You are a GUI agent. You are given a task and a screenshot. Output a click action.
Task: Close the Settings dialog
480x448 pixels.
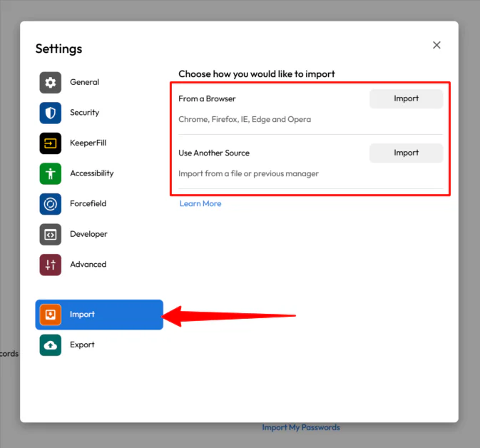tap(436, 45)
